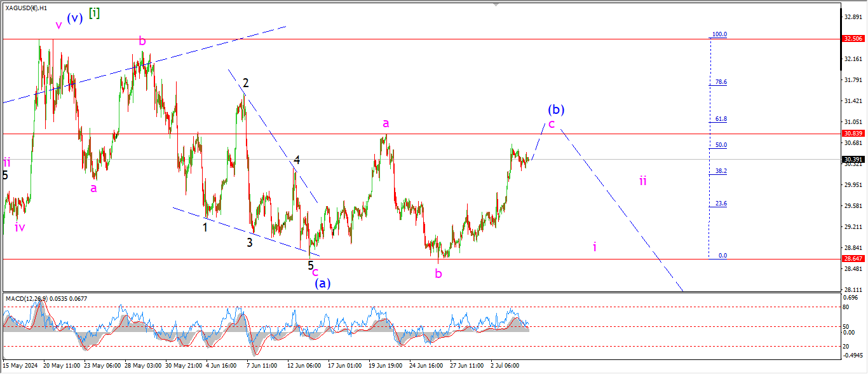Select the Fibonacci 38.2 level label
The width and height of the screenshot is (868, 374).
[x=721, y=171]
